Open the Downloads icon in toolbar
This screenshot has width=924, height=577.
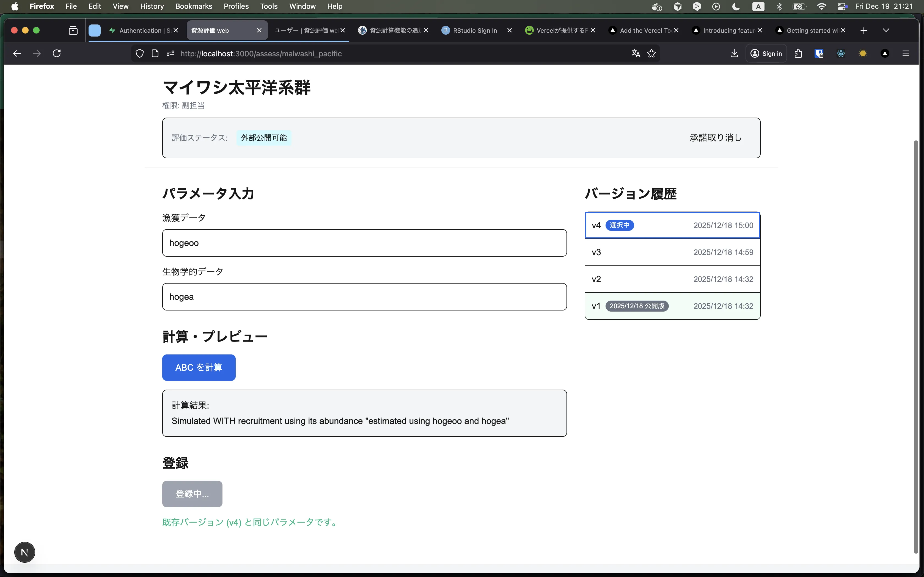pyautogui.click(x=734, y=53)
